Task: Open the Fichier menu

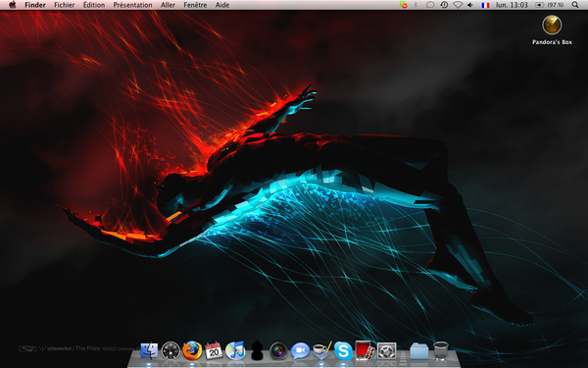Action: tap(65, 5)
